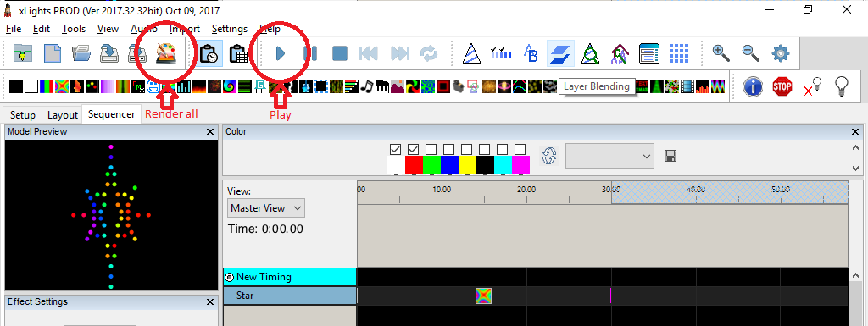Save the palette with the floppy disk icon
This screenshot has height=326, width=868.
coord(670,157)
